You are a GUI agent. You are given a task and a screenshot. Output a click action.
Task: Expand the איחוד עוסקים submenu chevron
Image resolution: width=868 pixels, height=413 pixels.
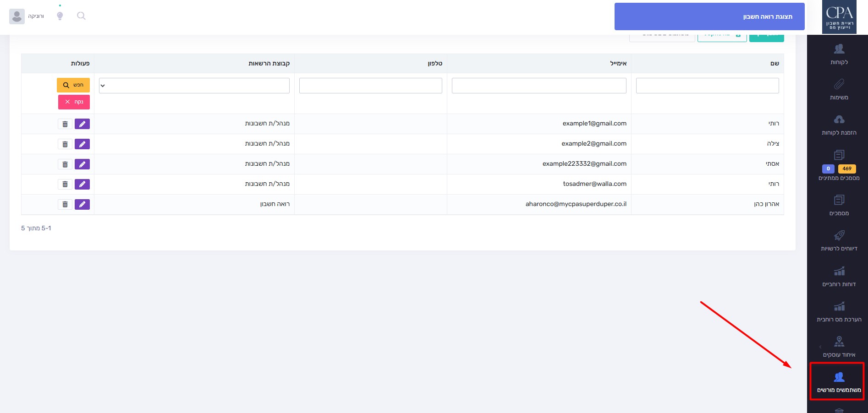pos(820,347)
